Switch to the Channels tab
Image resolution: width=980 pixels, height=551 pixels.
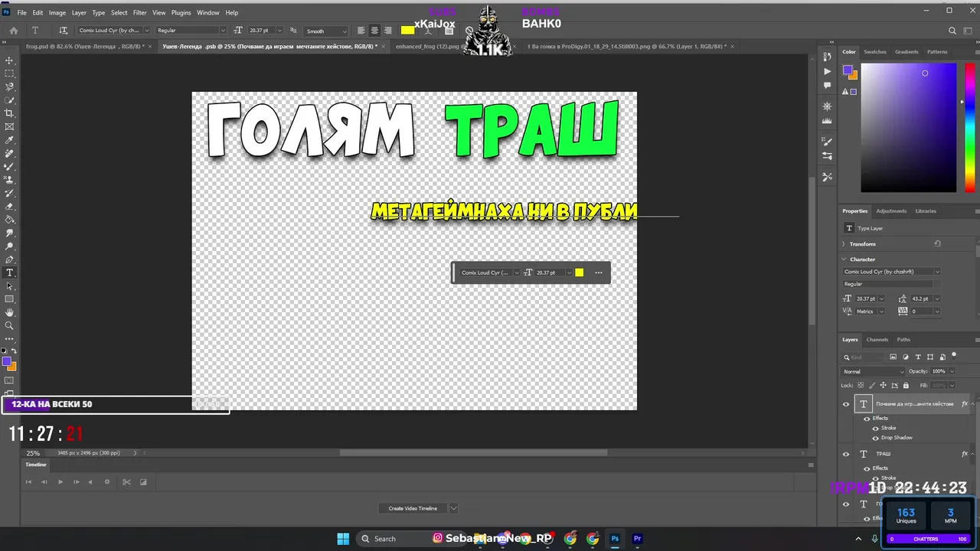click(877, 340)
